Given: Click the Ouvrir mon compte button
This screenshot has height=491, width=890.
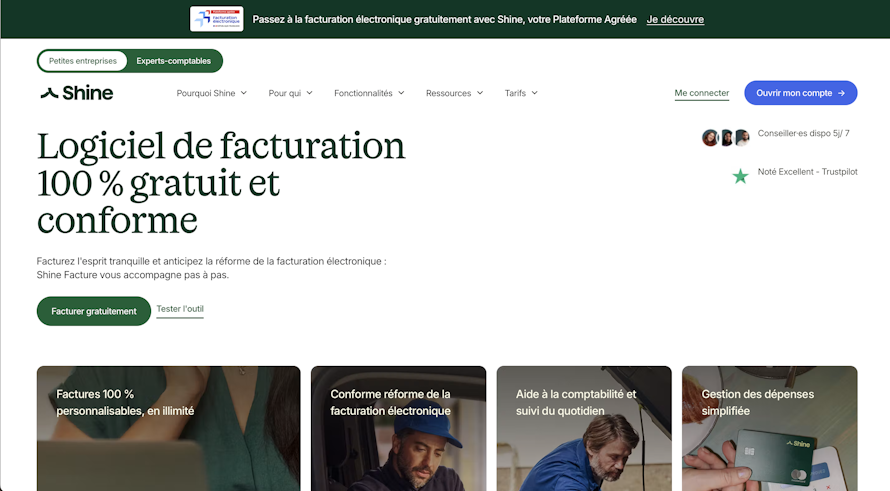Looking at the screenshot, I should coord(801,93).
